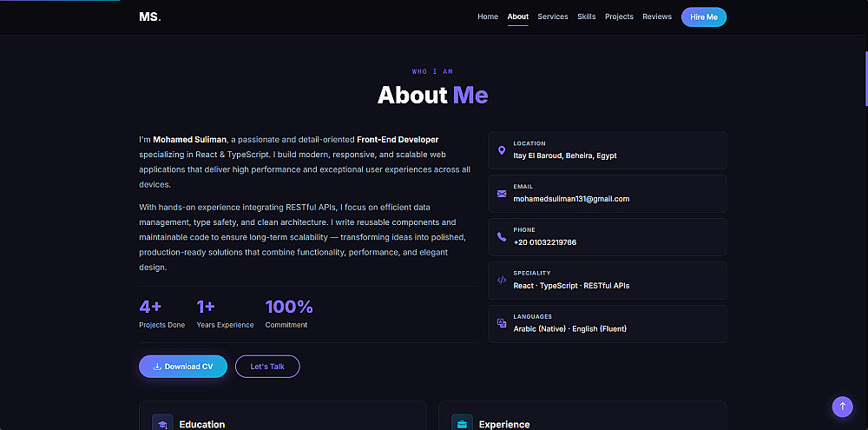Click the code brackets speciality icon
868x430 pixels.
coord(502,280)
